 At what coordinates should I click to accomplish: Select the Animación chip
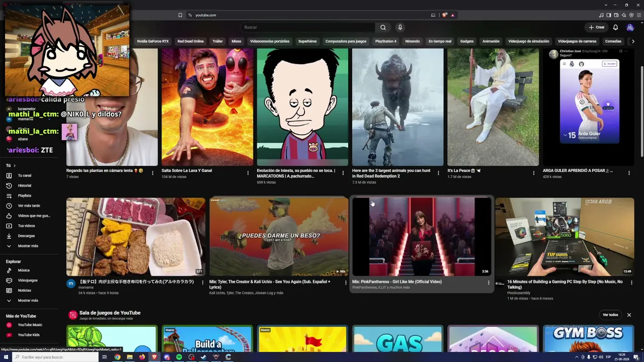point(491,41)
